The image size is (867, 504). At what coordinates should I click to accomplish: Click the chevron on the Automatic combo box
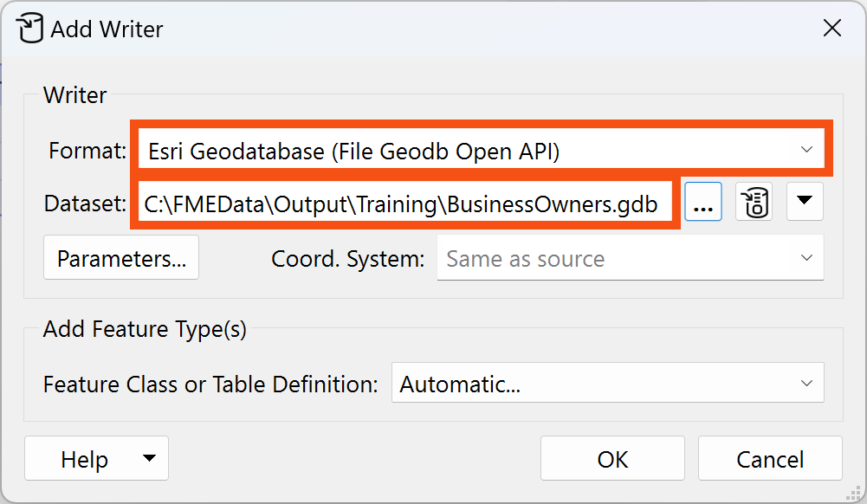[806, 383]
